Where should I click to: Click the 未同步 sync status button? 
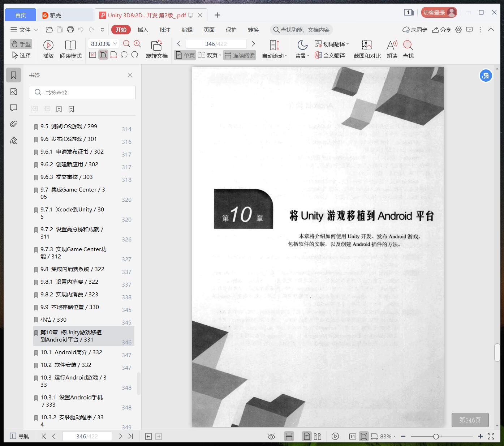(x=415, y=30)
